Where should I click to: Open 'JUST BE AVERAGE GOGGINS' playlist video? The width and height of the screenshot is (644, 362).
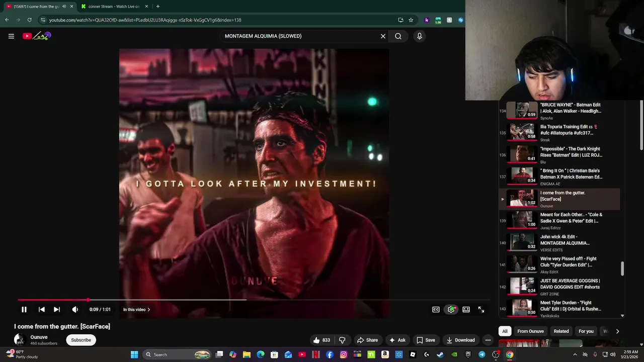[559, 287]
